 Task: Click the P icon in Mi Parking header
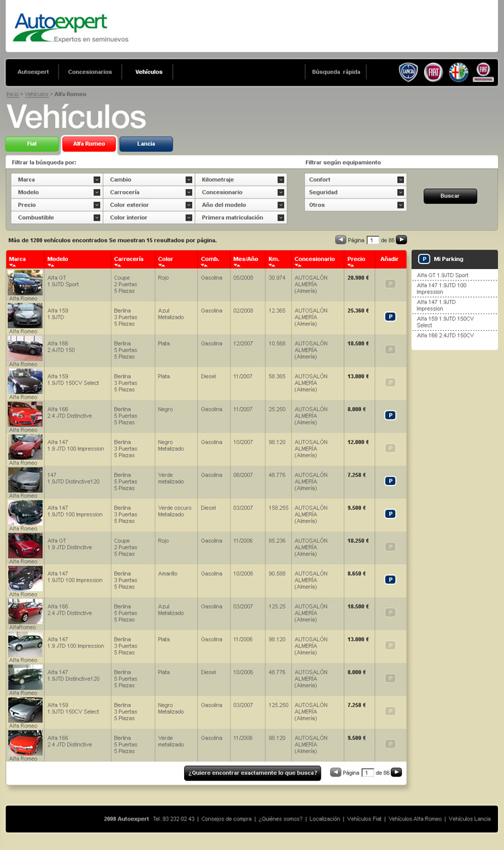(424, 259)
